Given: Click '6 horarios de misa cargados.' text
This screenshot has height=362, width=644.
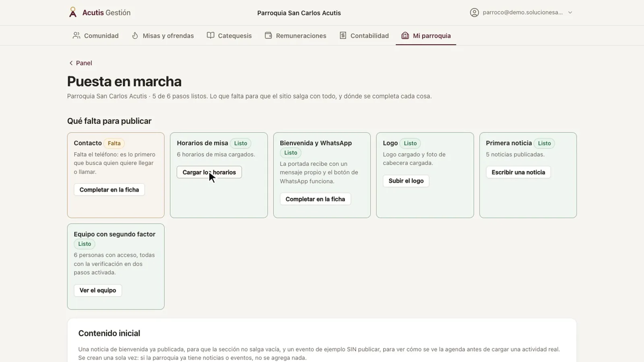Looking at the screenshot, I should point(216,154).
